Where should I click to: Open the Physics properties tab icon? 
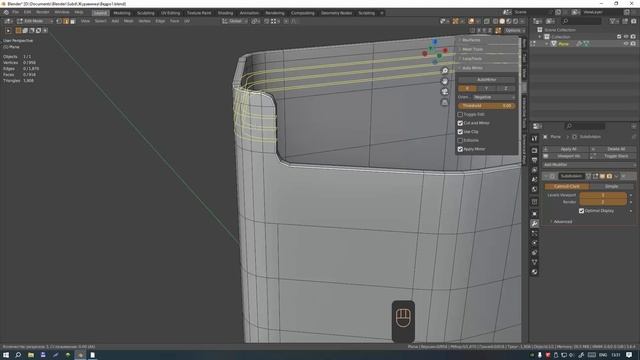pyautogui.click(x=534, y=243)
